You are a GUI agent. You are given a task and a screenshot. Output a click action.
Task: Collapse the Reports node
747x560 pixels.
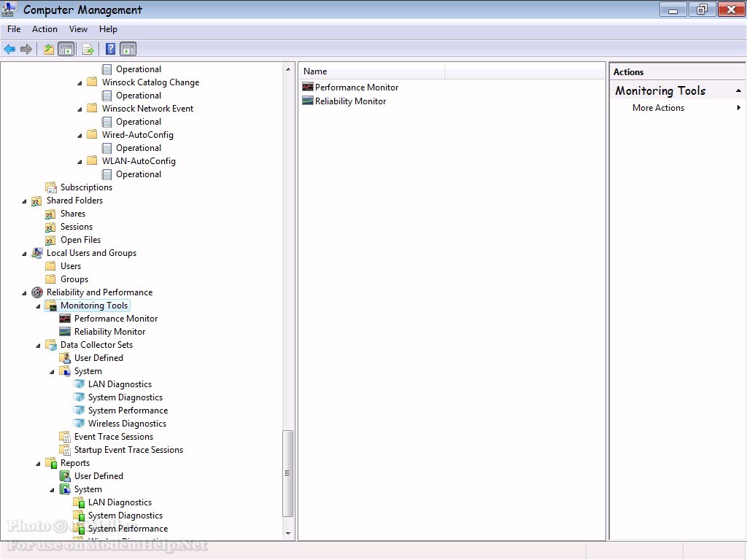pyautogui.click(x=38, y=464)
